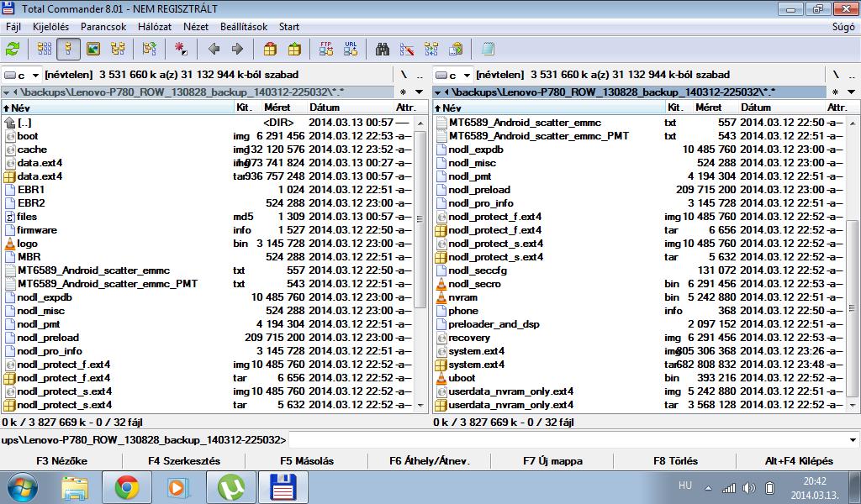Open the Parancsok menu
The height and width of the screenshot is (504, 861).
click(103, 27)
